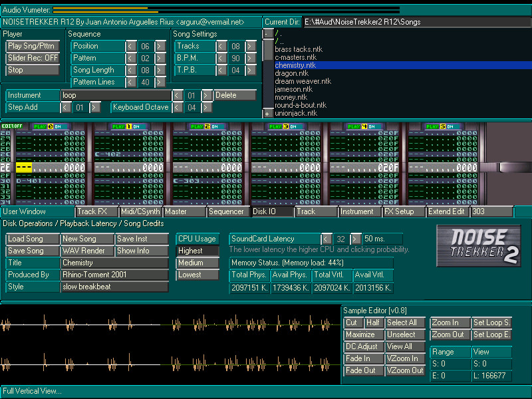
Task: Increase SoundCard Latency with right arrow
Action: 356,239
